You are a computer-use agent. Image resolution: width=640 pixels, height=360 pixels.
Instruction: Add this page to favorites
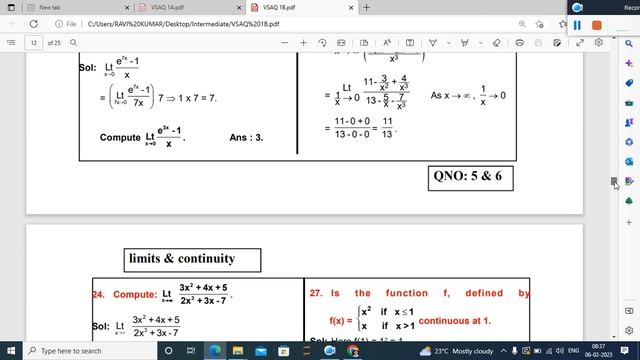[540, 24]
